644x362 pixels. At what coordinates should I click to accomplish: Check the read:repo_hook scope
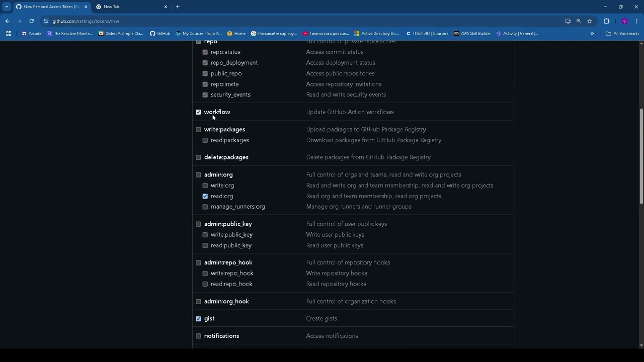pos(205,284)
